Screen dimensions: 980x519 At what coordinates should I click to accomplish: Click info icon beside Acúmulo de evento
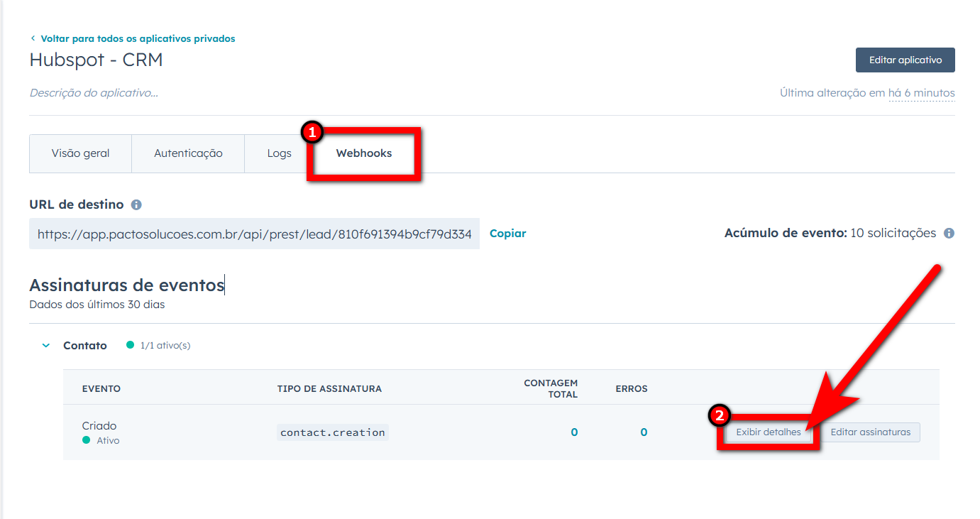point(949,233)
